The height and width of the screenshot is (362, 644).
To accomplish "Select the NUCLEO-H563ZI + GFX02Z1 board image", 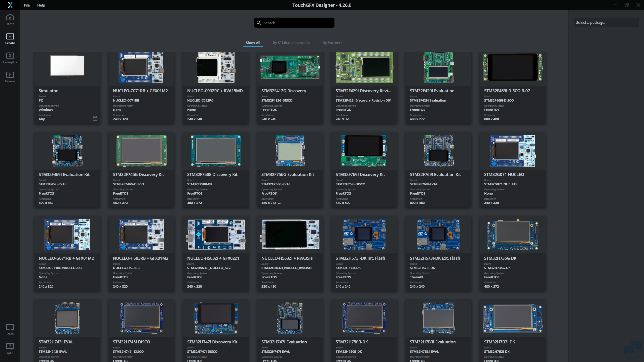I will [216, 235].
